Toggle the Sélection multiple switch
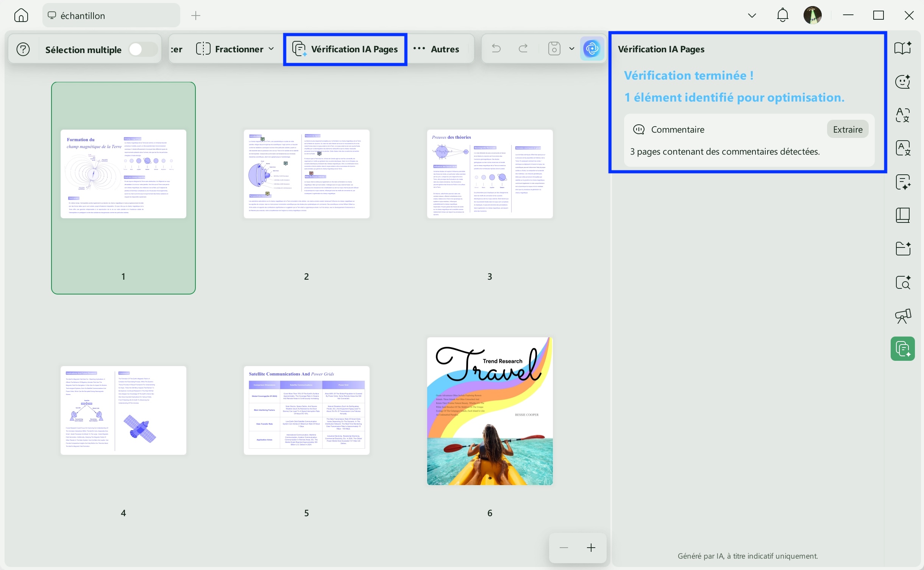Viewport: 924px width, 570px height. (x=142, y=49)
